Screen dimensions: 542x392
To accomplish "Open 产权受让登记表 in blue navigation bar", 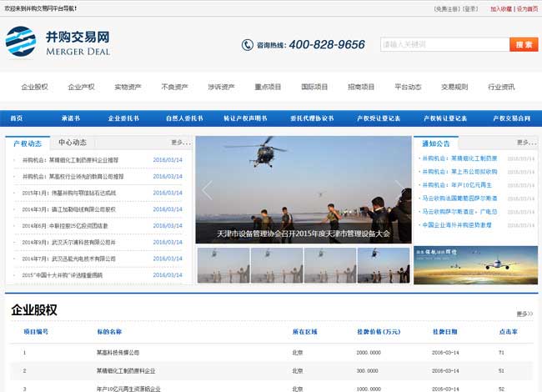I will [379, 118].
